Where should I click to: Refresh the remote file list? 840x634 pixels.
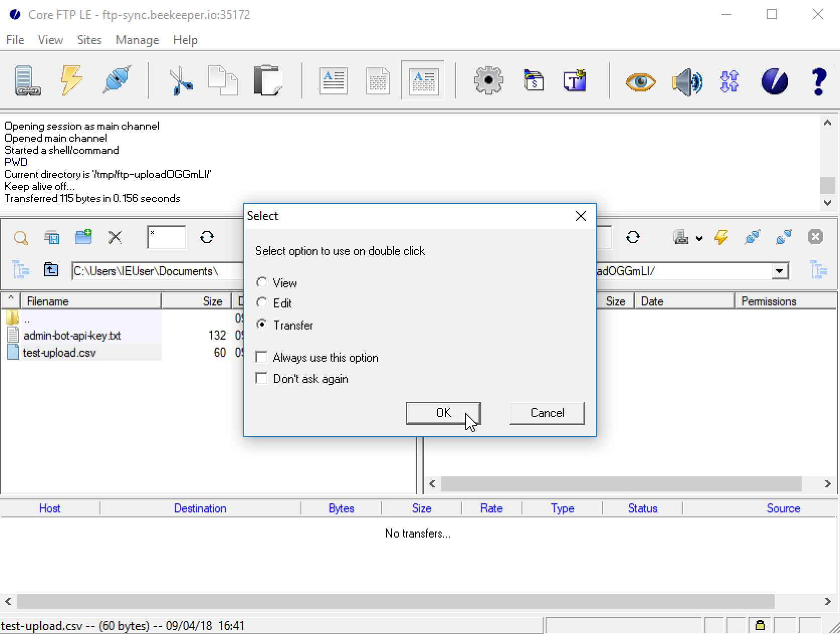[633, 237]
